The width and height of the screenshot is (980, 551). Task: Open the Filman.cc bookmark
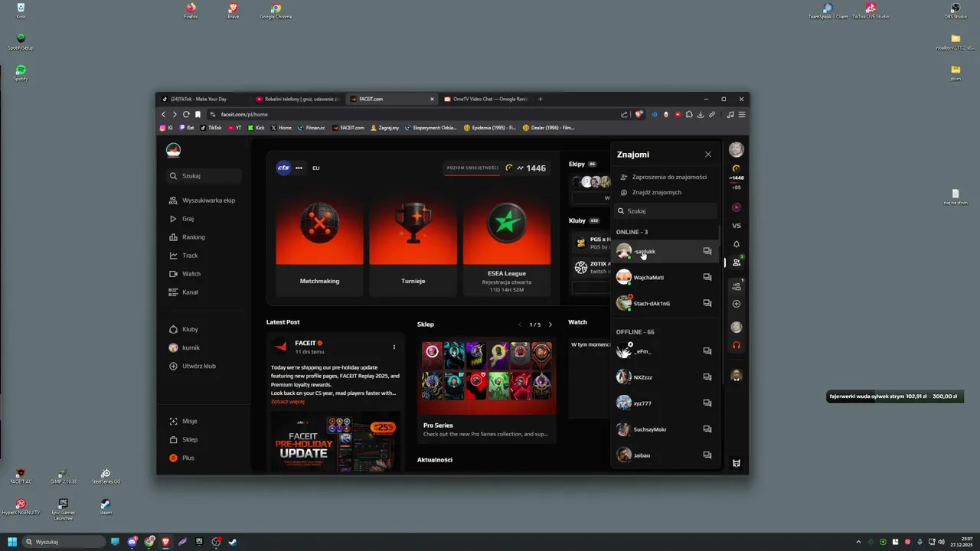[x=312, y=128]
